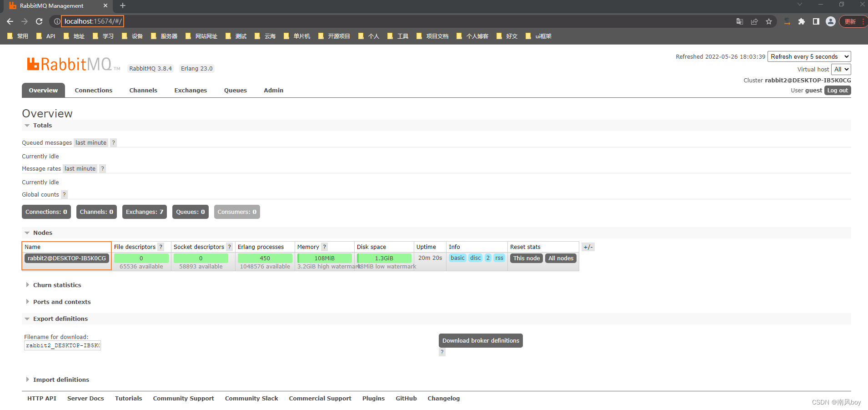Open the 常用 bookmarks folder
Viewport: 868px width, 410px height.
click(x=18, y=36)
